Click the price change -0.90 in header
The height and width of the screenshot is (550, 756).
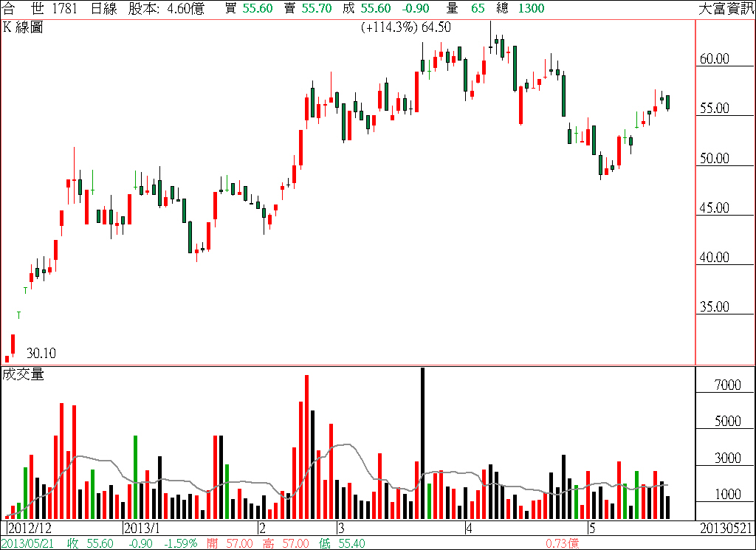416,8
